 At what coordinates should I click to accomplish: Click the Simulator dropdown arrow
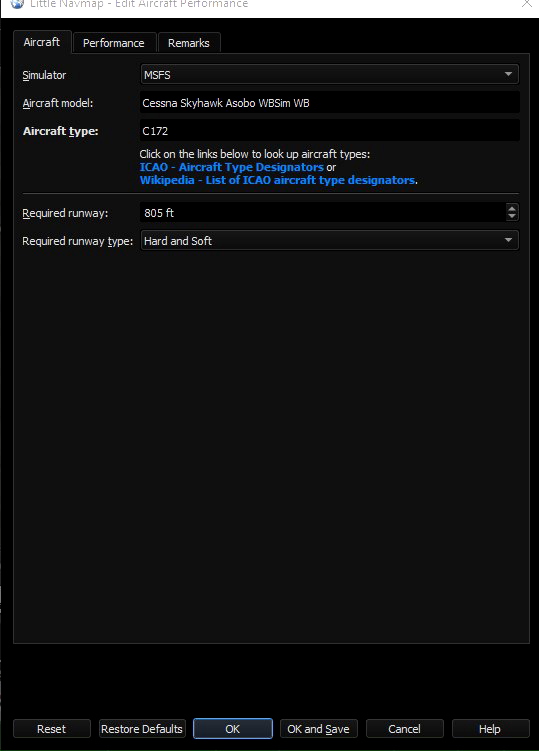click(x=508, y=74)
